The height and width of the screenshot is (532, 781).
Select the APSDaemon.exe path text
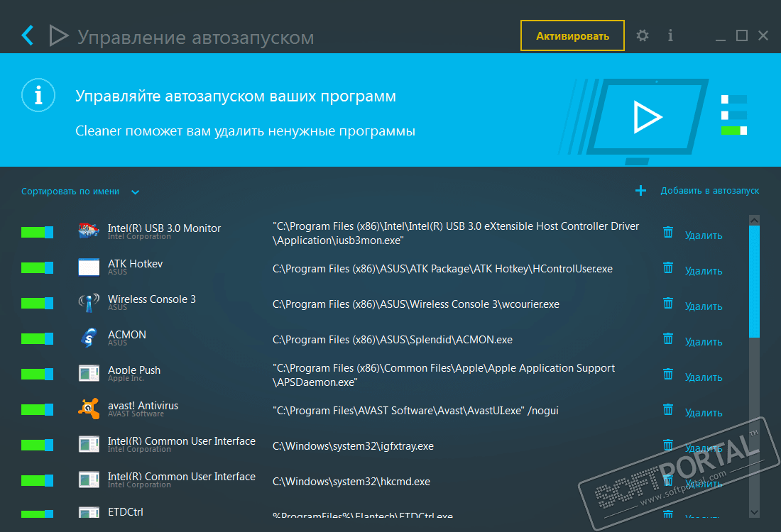(x=443, y=375)
